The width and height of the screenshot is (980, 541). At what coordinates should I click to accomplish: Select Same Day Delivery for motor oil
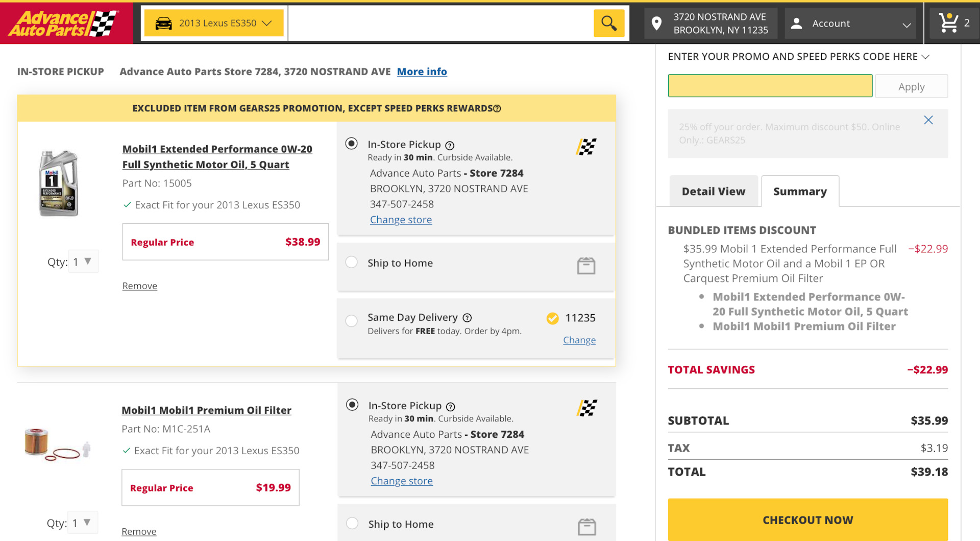(x=351, y=321)
